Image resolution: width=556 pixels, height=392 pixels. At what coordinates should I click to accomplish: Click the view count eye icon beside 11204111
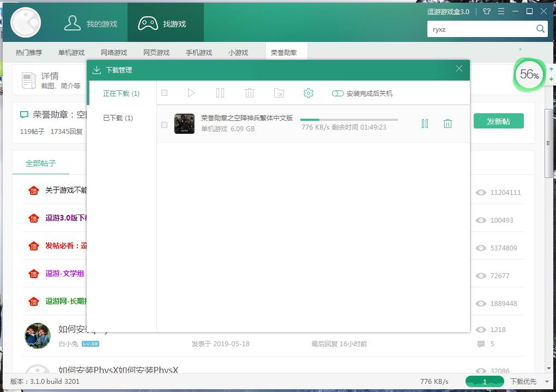(481, 192)
